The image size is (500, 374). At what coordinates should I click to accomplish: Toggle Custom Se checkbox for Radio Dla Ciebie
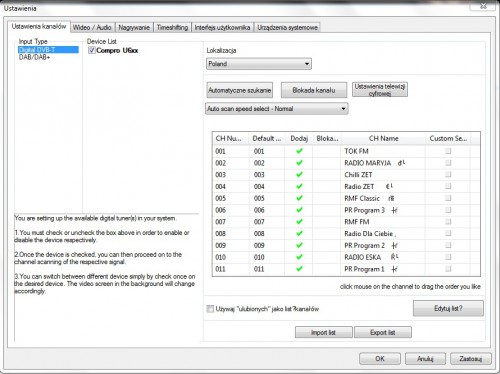coord(448,233)
